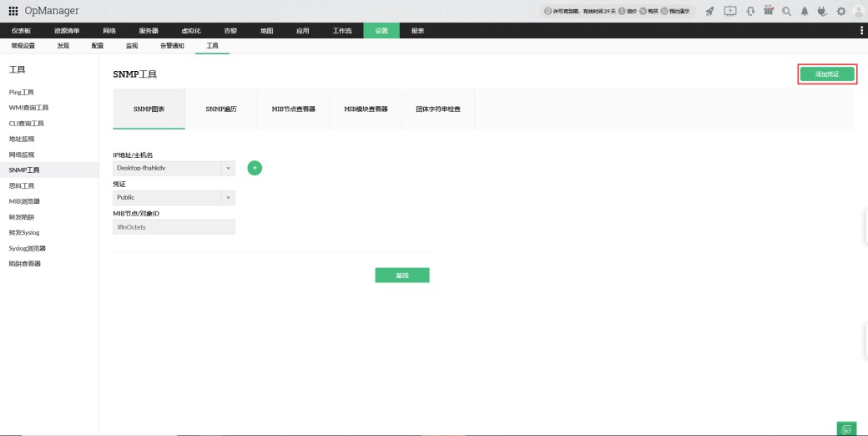Open the chat icon at bottom right
The image size is (868, 436).
[x=846, y=428]
